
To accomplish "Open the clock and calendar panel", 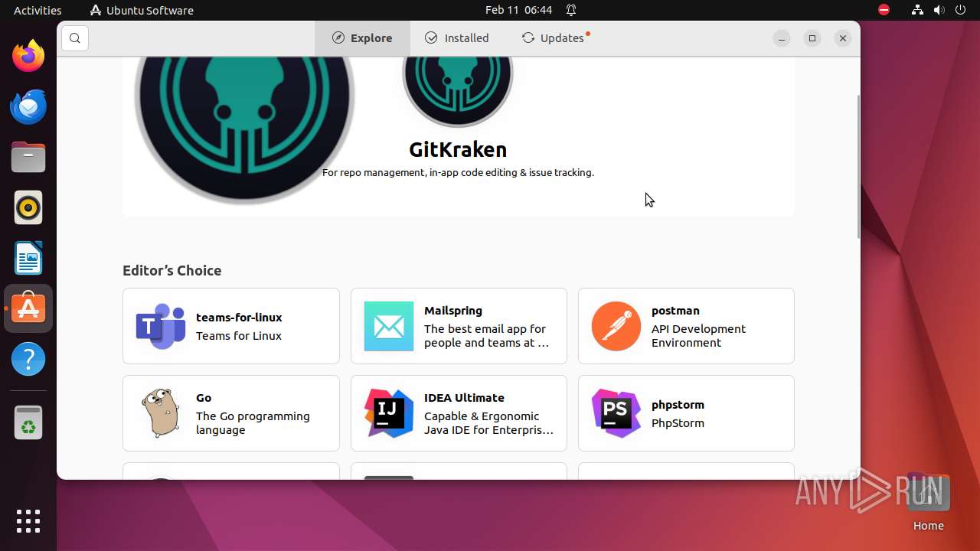I will (518, 10).
